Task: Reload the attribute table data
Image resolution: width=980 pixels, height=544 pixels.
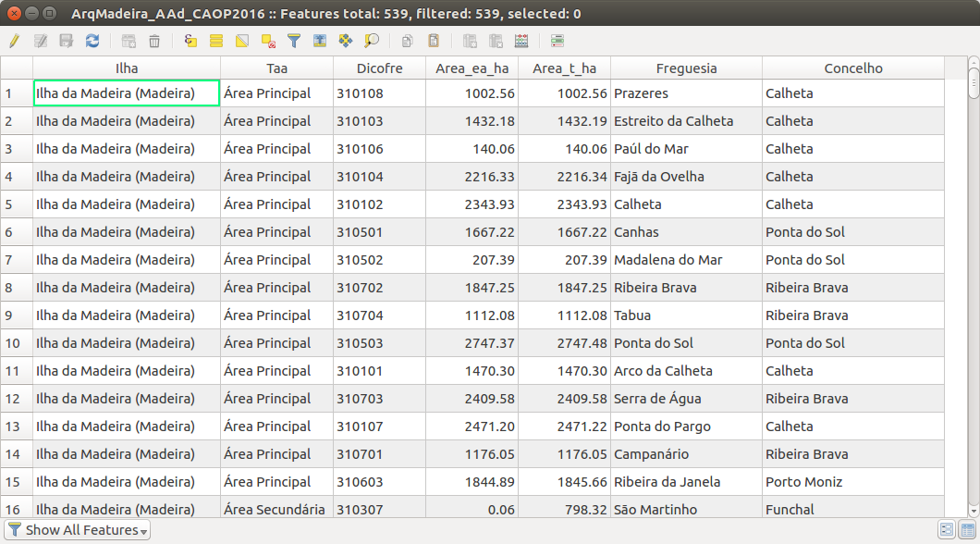Action: pos(92,41)
